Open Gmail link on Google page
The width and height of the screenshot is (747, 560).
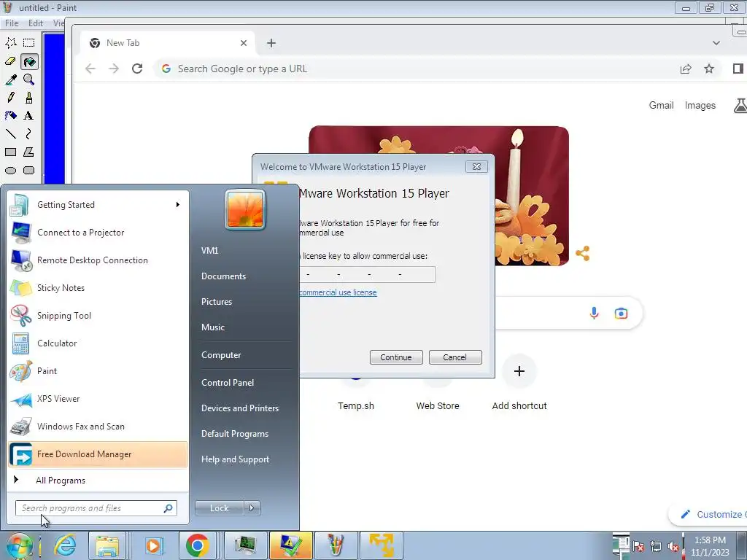pos(661,105)
